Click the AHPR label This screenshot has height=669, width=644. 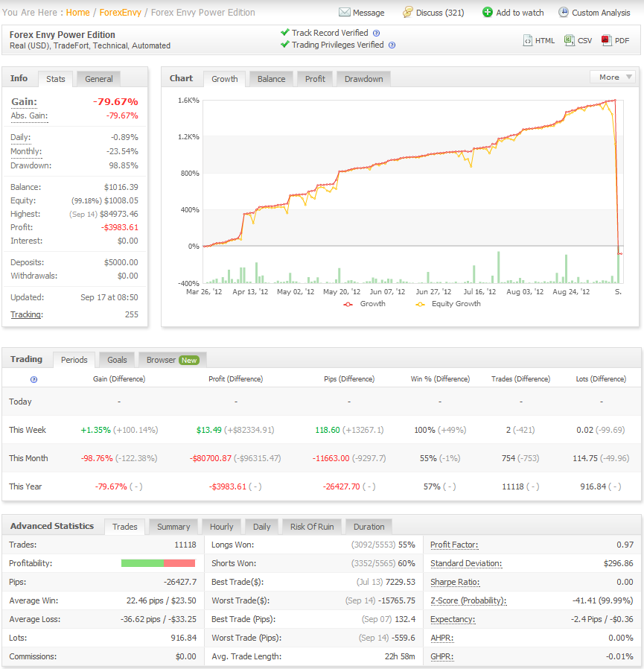[x=441, y=638]
